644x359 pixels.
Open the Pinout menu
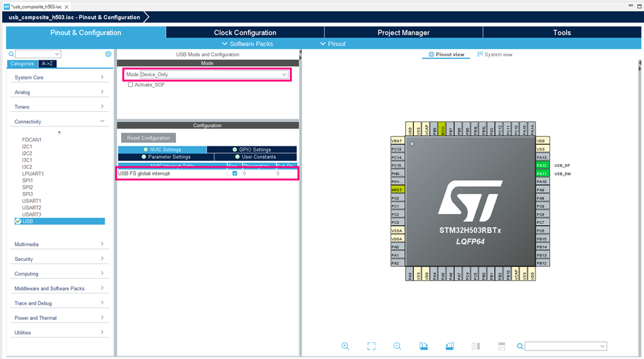click(333, 44)
